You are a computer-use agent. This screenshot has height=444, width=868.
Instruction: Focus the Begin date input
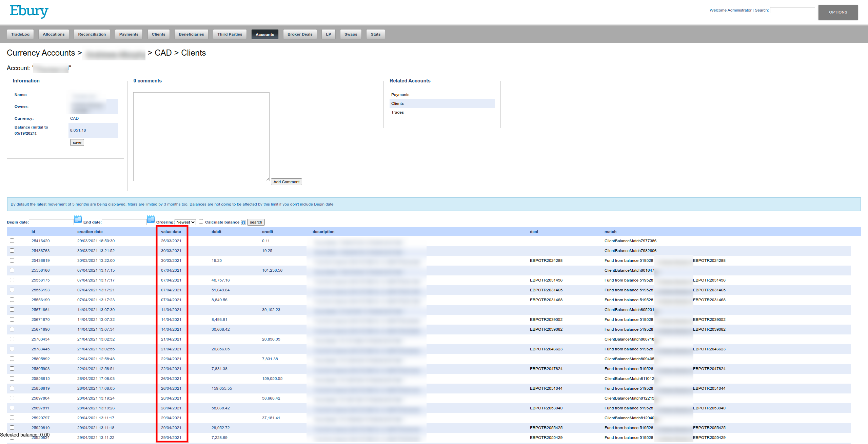pyautogui.click(x=51, y=222)
